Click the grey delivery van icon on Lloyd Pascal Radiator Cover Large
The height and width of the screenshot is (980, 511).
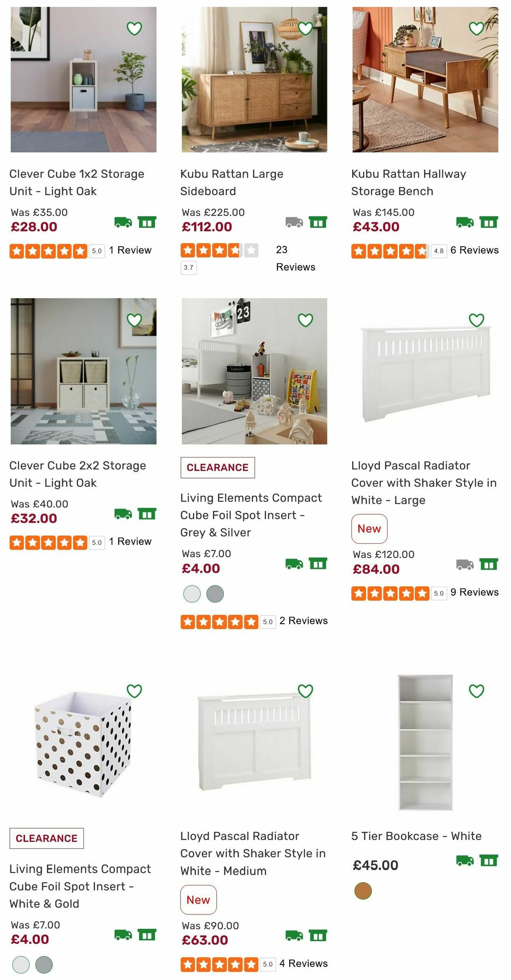pos(464,564)
